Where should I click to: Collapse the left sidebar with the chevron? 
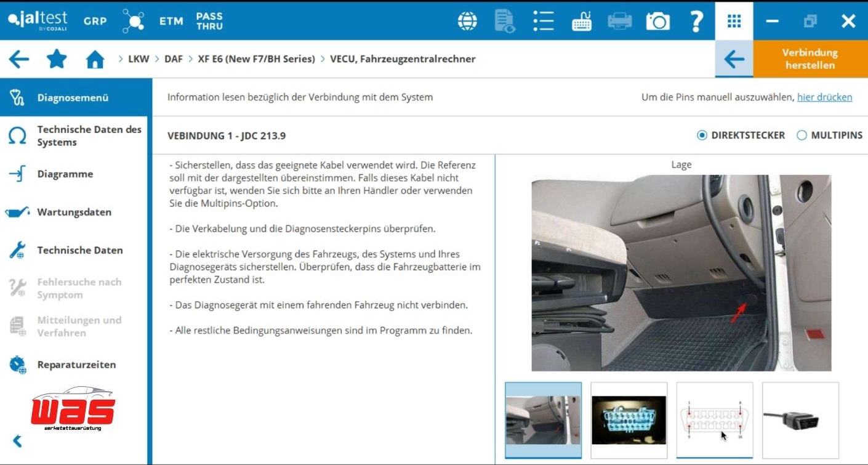(17, 440)
